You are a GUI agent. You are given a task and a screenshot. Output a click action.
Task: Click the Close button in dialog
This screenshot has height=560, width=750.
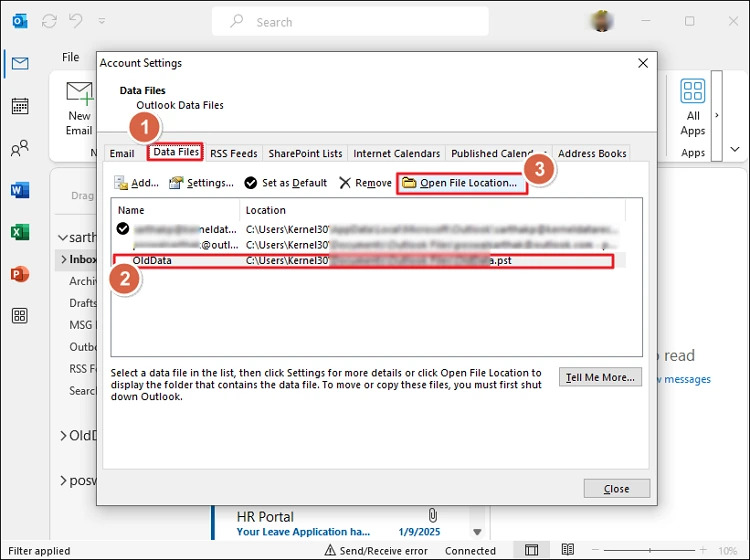tap(617, 489)
